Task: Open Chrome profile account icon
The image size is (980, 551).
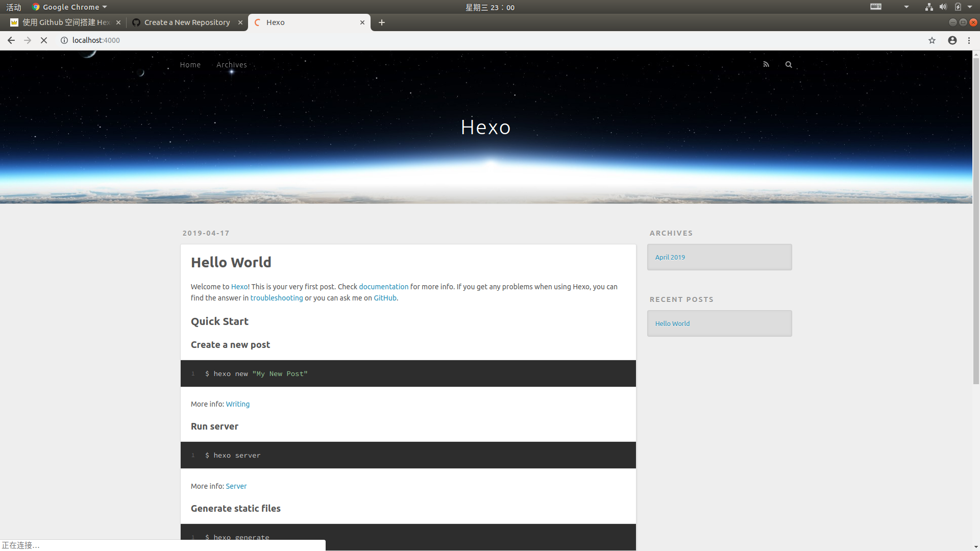Action: point(952,40)
